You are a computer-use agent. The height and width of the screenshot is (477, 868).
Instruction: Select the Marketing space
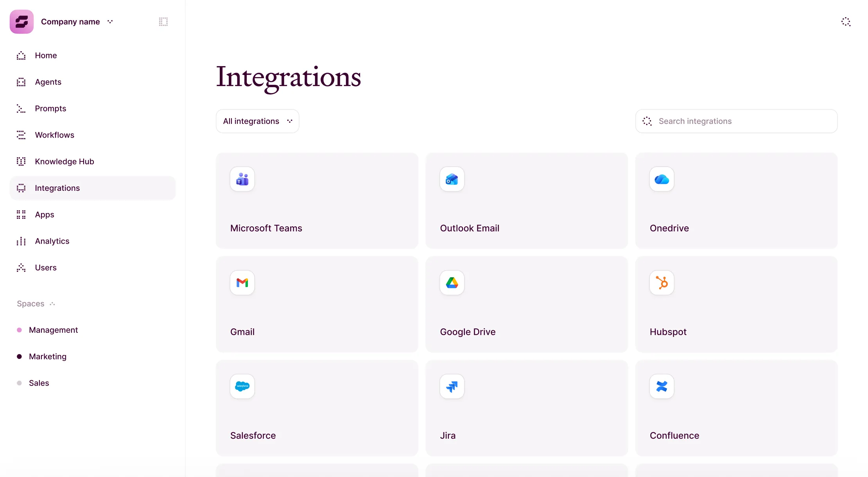pyautogui.click(x=48, y=356)
